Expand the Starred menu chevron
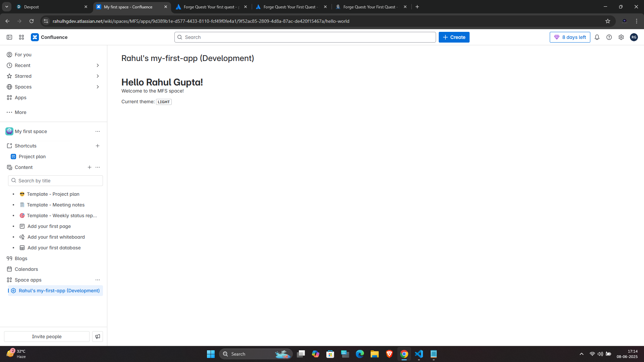 coord(98,76)
